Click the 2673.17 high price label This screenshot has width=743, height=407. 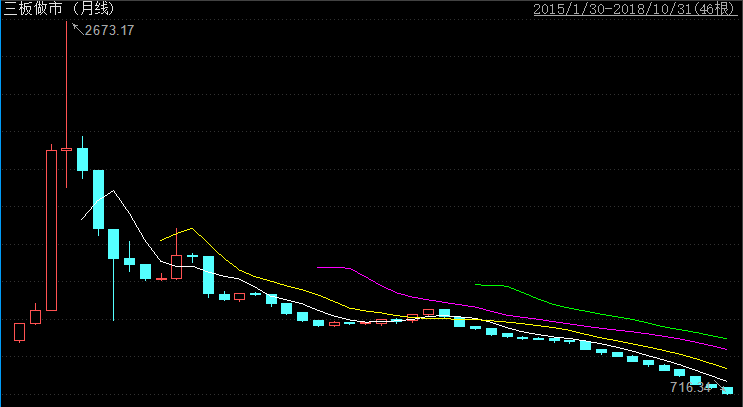(x=110, y=31)
